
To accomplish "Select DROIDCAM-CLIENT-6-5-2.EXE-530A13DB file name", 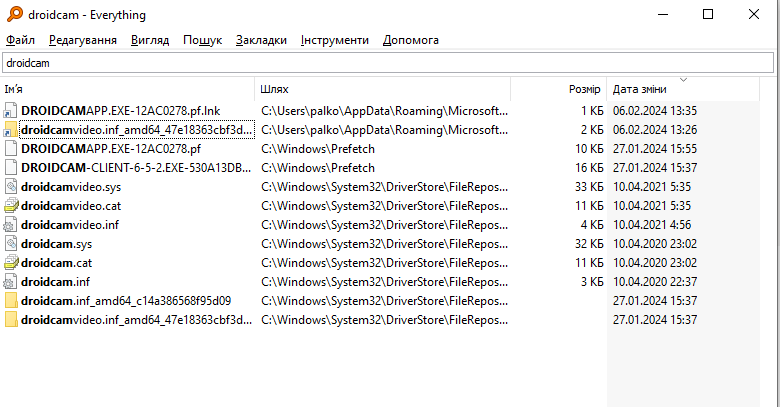I will (x=136, y=168).
